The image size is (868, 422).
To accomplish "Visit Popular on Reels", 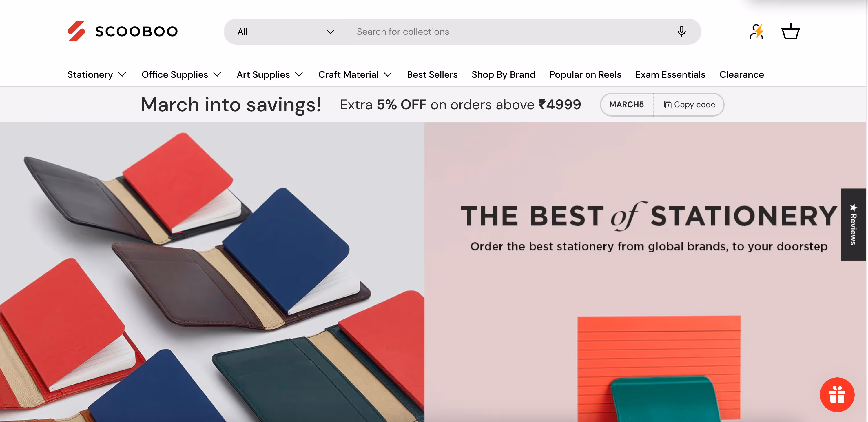I will (585, 74).
